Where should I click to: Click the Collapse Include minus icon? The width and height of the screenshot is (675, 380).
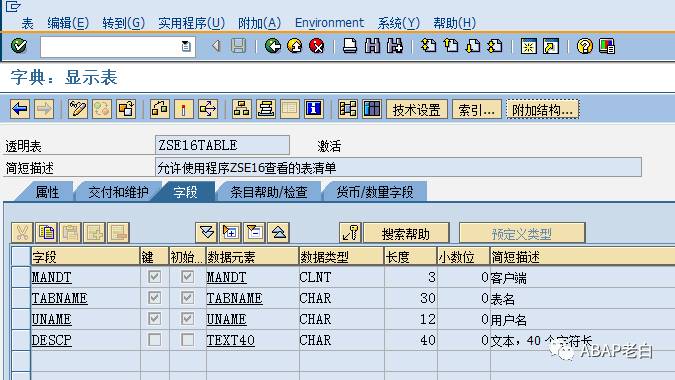click(x=254, y=233)
